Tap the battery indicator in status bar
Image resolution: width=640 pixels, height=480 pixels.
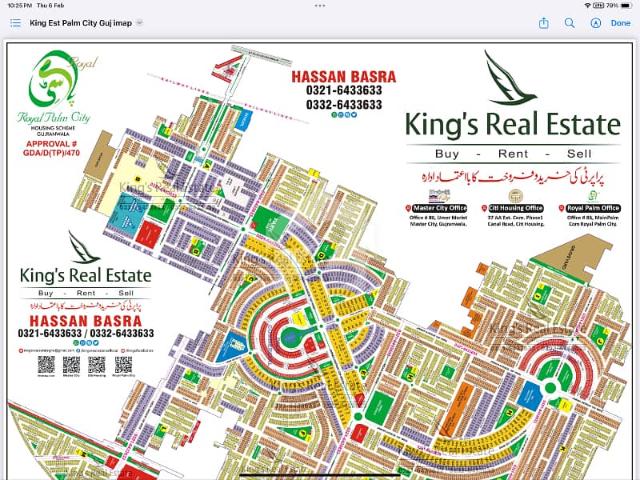pyautogui.click(x=625, y=6)
